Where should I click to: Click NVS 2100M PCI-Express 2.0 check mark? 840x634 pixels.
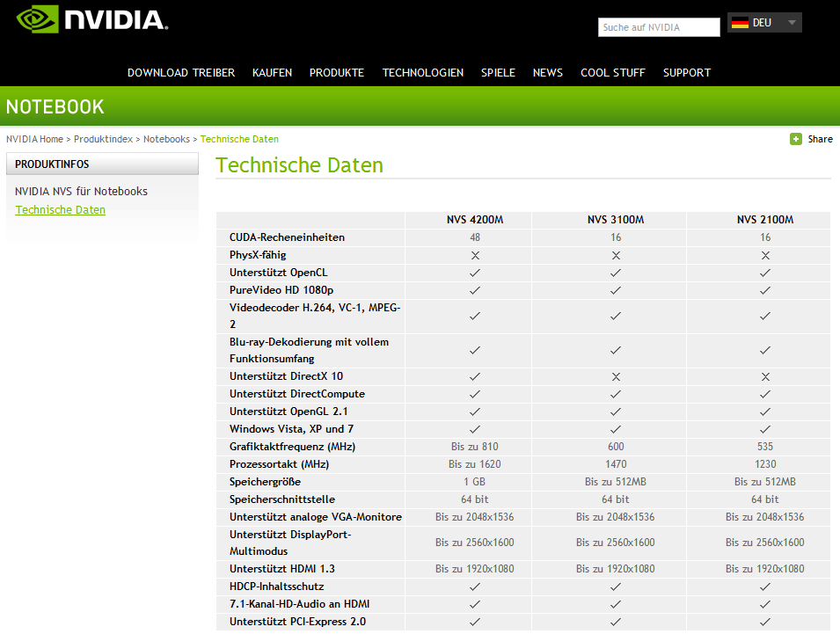tap(765, 623)
